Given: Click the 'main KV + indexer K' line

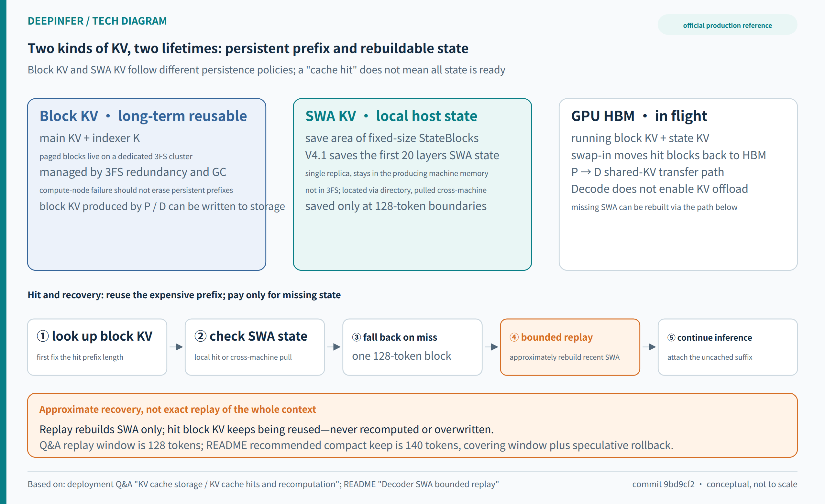Looking at the screenshot, I should [89, 138].
